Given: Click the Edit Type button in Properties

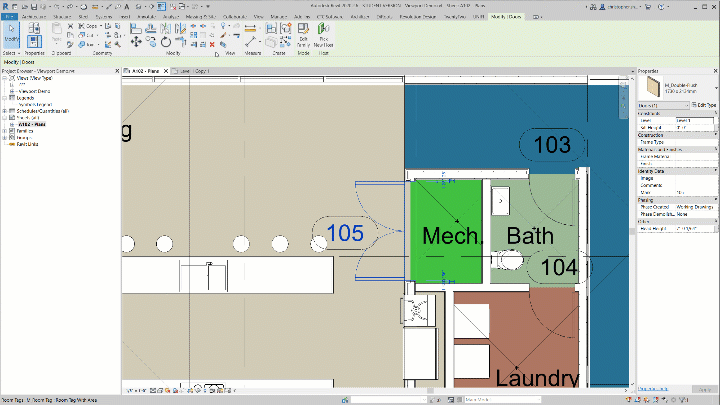Looking at the screenshot, I should click(x=703, y=105).
